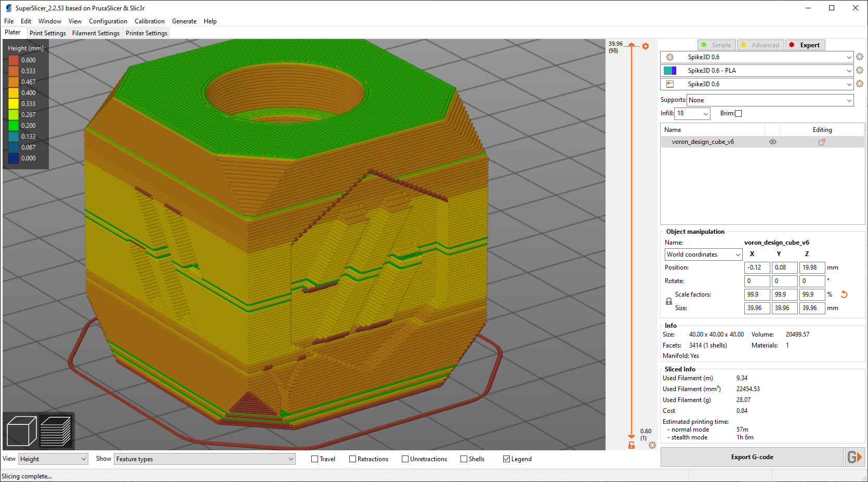Click the add layer slider marker icon

pos(646,46)
